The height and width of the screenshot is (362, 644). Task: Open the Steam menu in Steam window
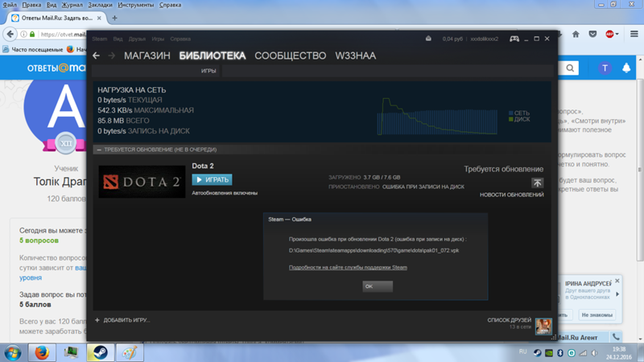[99, 39]
